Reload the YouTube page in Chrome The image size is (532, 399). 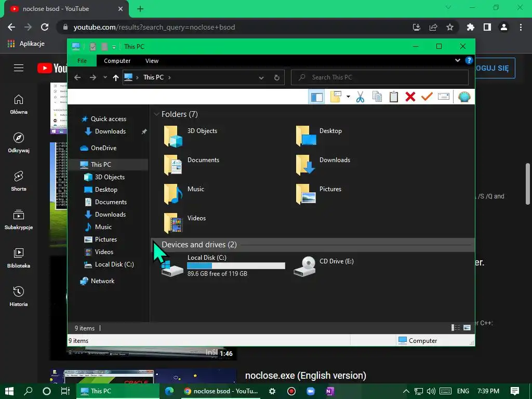[45, 27]
